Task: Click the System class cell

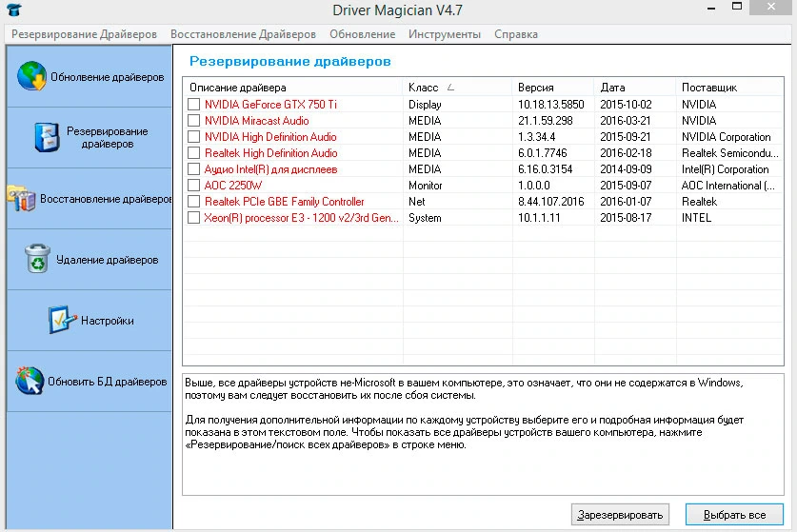Action: click(x=425, y=218)
